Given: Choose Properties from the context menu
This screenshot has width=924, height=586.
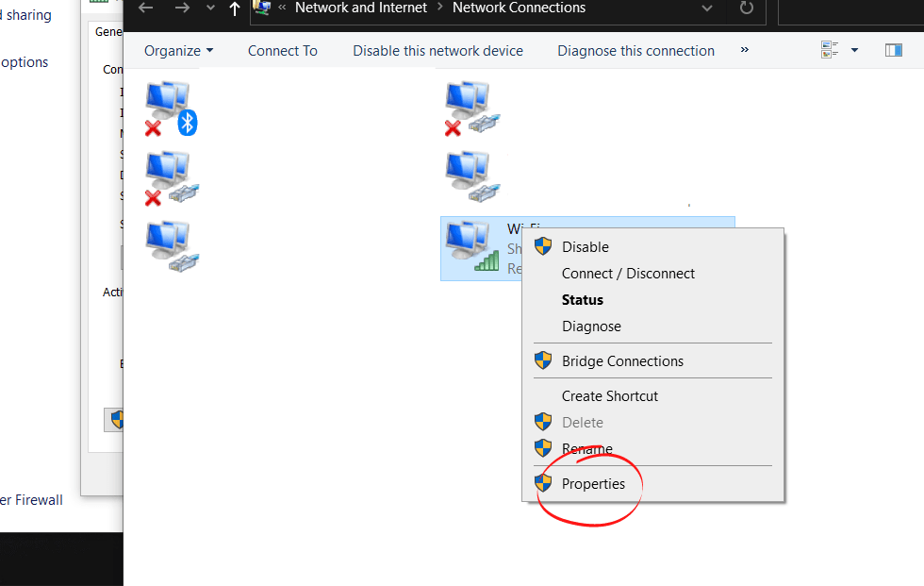Looking at the screenshot, I should pyautogui.click(x=593, y=484).
